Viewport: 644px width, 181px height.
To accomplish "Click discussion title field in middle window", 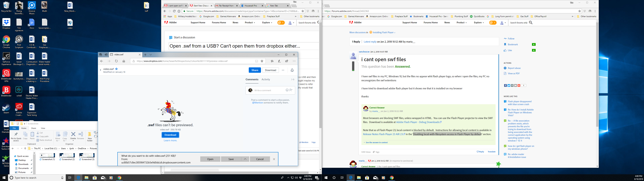I will (x=244, y=46).
